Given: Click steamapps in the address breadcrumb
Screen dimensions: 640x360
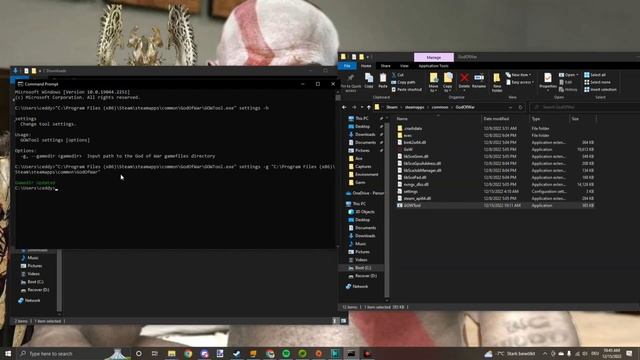Looking at the screenshot, I should (414, 107).
